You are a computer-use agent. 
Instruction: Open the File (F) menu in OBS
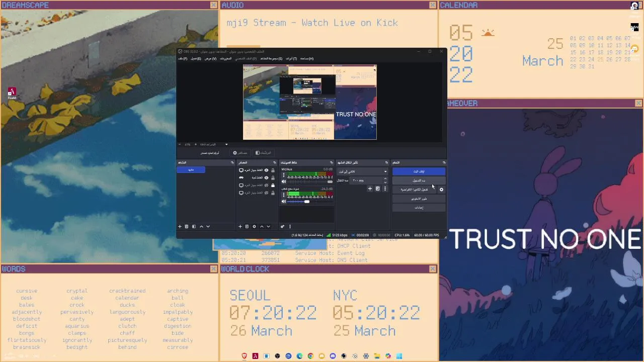click(182, 58)
